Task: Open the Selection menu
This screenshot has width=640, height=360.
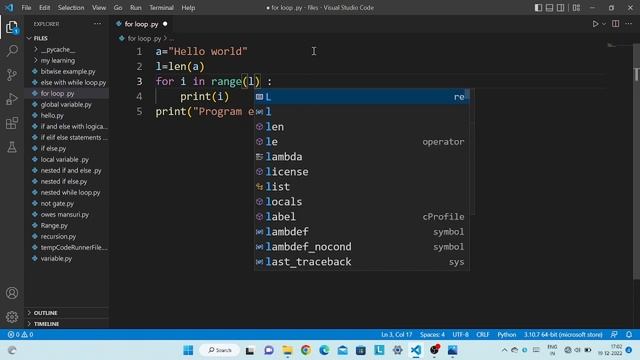Action: coord(71,8)
